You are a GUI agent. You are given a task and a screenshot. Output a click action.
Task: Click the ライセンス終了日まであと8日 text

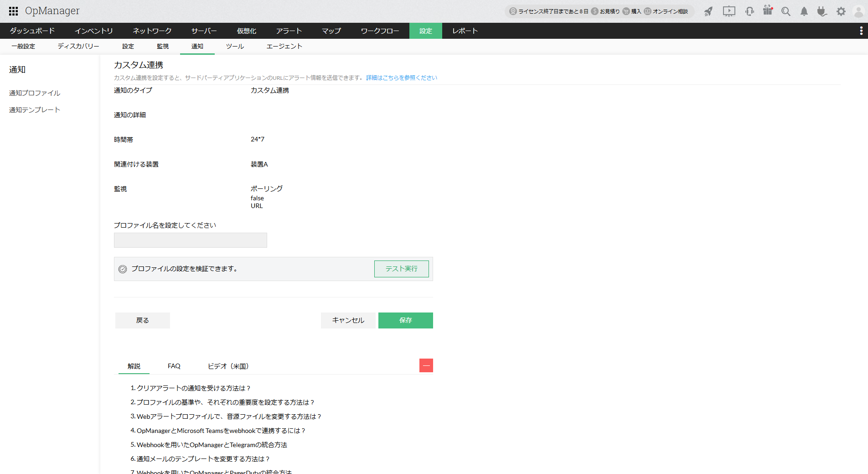tap(553, 11)
